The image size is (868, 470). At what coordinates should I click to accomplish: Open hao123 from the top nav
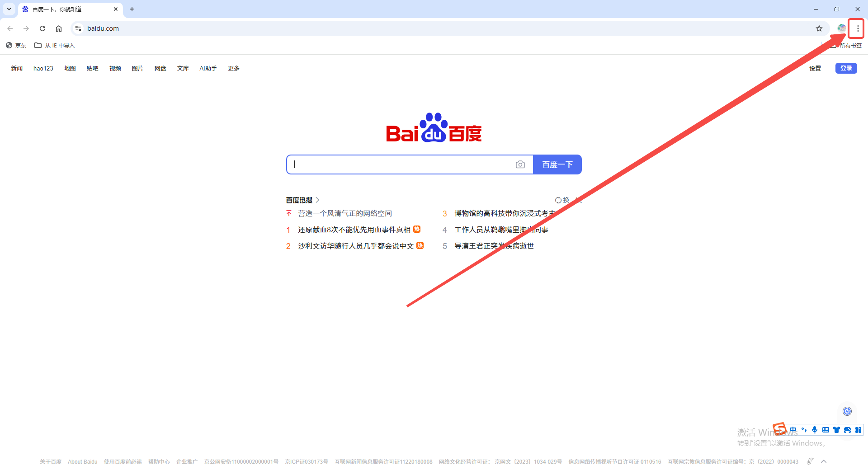[x=43, y=68]
